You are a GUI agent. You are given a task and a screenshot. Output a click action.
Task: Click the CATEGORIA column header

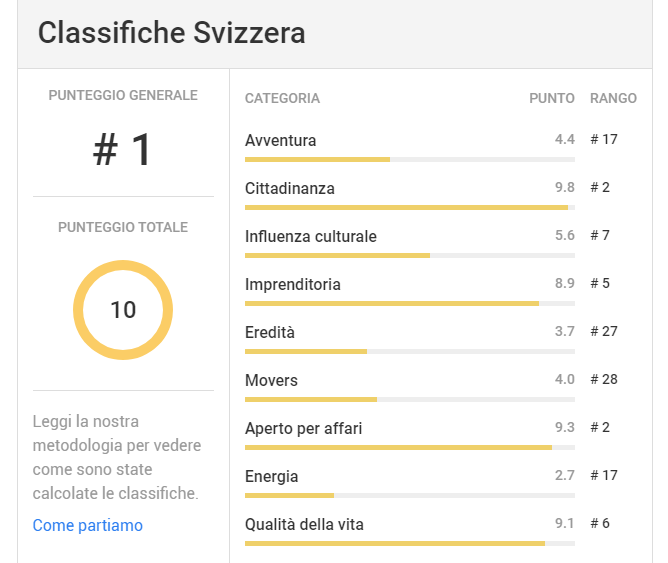(x=282, y=98)
